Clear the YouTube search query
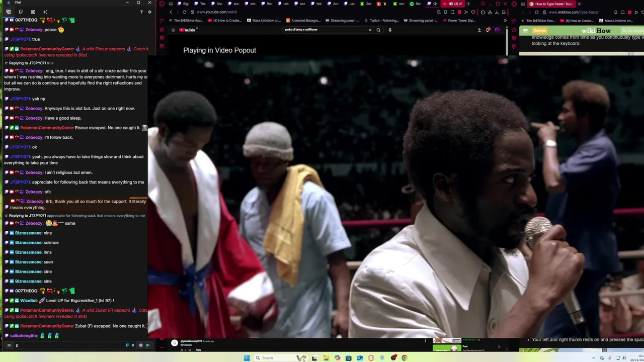This screenshot has height=362, width=644. click(x=370, y=30)
